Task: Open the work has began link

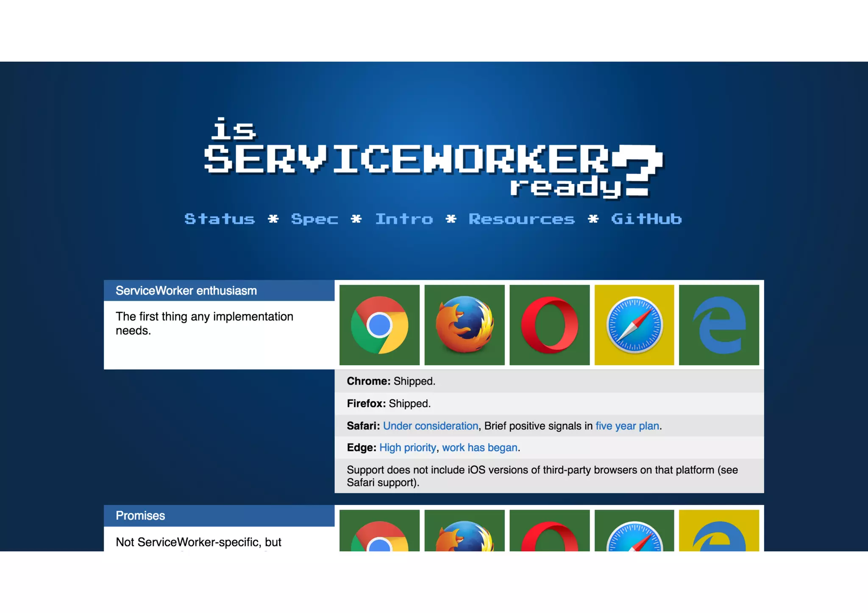Action: click(479, 448)
